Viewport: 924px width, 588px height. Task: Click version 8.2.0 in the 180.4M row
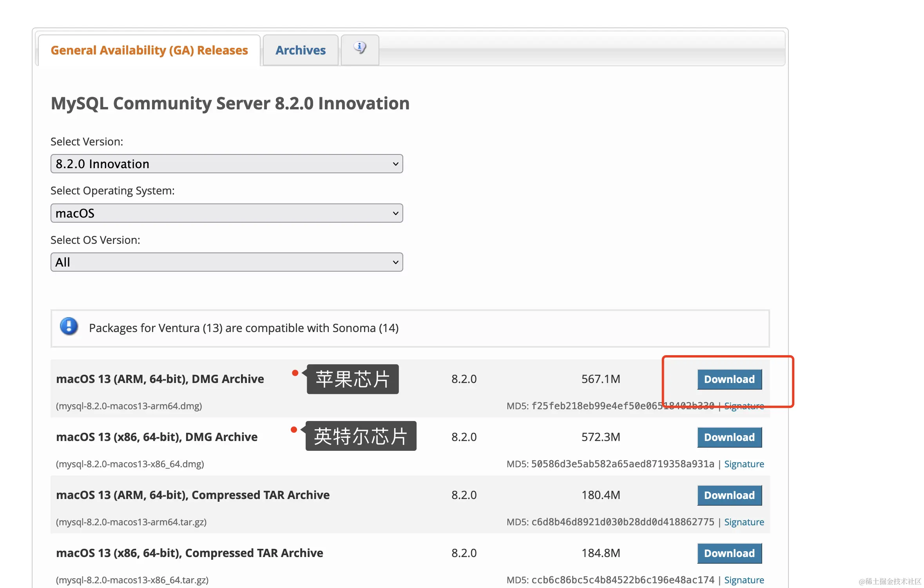464,495
